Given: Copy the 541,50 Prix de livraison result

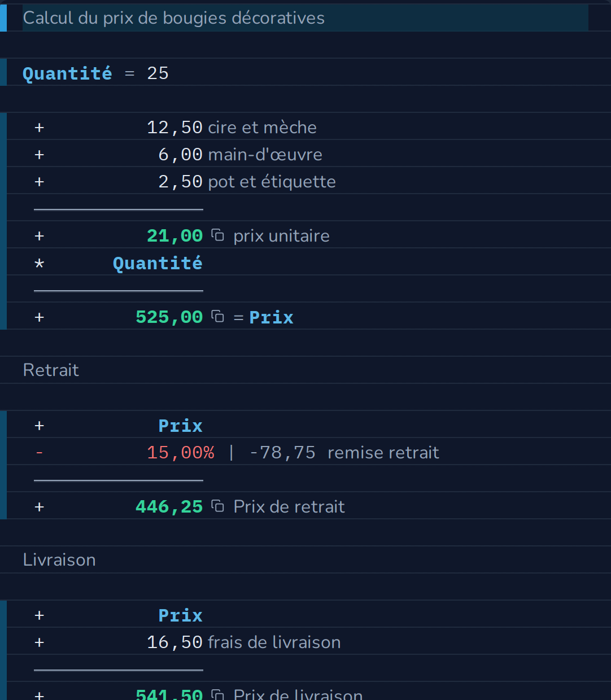Looking at the screenshot, I should (217, 694).
